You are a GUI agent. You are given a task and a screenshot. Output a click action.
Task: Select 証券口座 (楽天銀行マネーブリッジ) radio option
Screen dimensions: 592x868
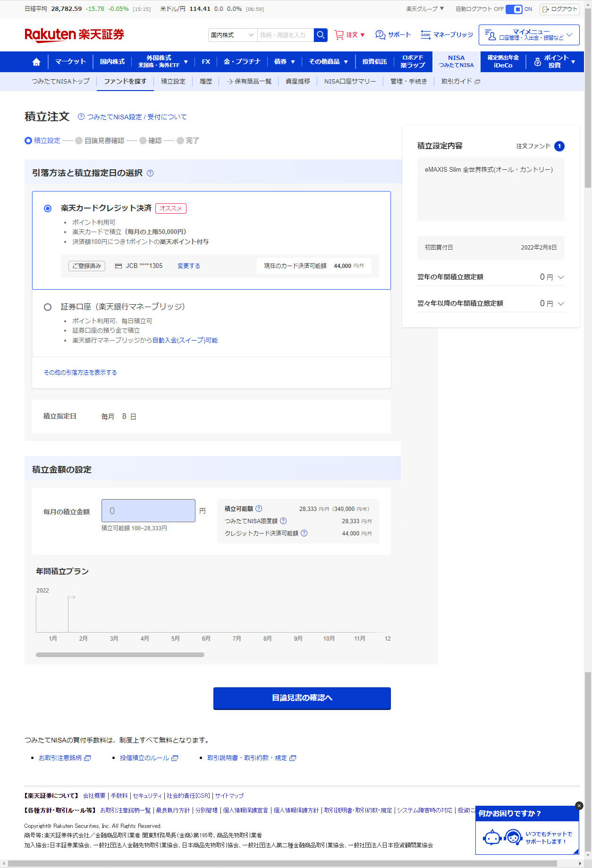[48, 307]
